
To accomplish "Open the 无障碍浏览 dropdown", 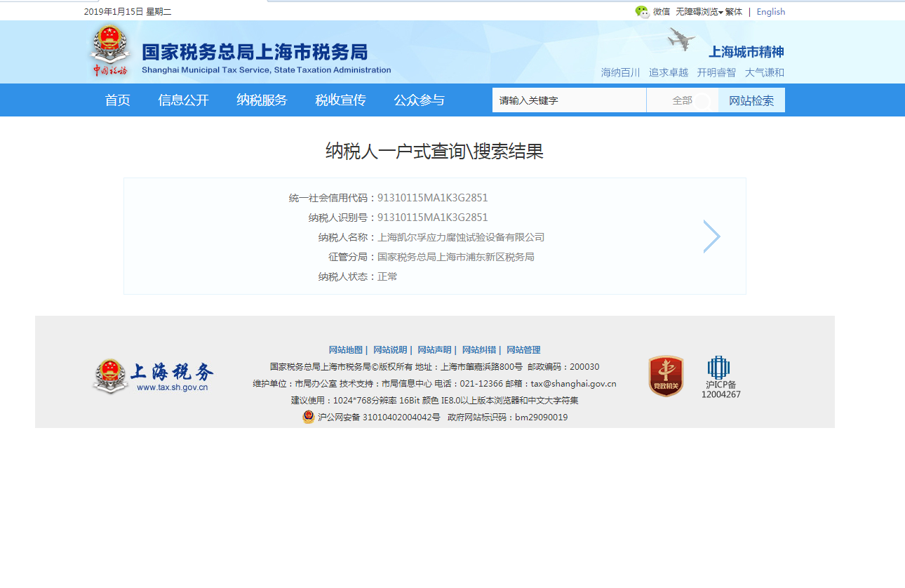I will coord(699,12).
